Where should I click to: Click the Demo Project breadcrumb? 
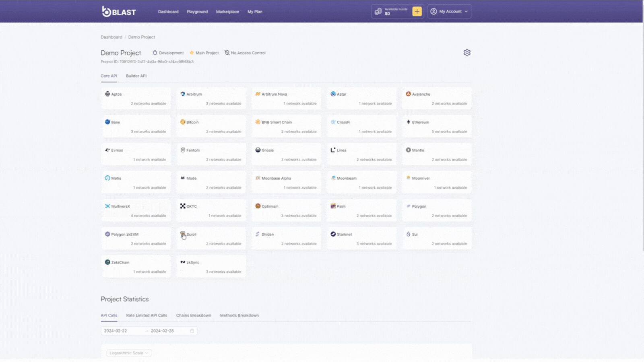(x=142, y=37)
